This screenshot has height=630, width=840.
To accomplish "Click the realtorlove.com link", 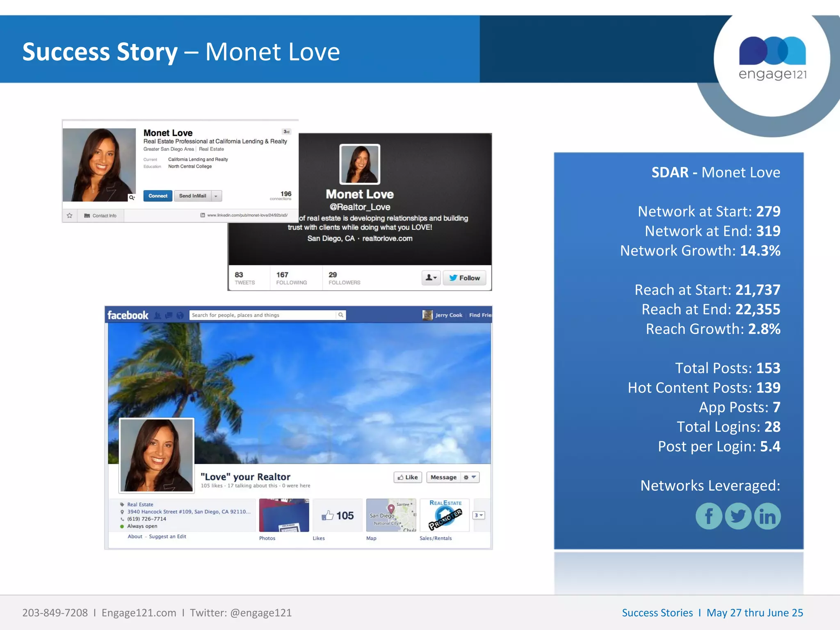I will [387, 238].
